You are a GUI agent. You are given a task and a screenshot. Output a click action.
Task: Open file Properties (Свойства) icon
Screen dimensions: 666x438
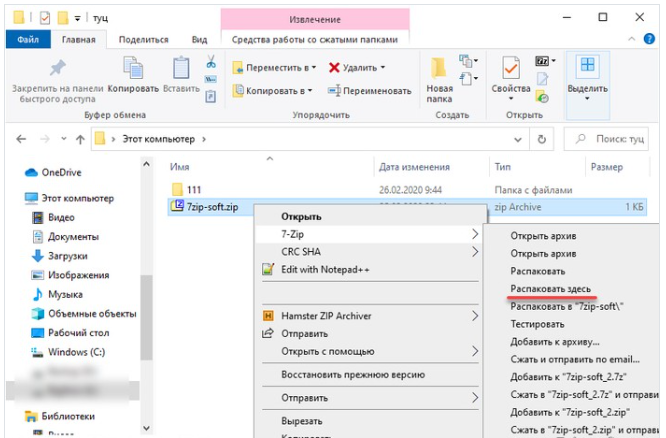[x=511, y=68]
